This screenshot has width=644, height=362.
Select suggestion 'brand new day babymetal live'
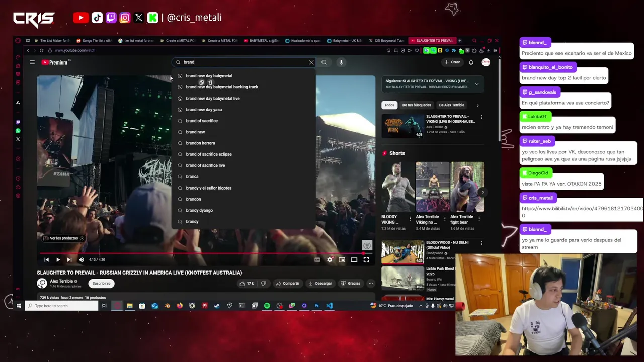pyautogui.click(x=244, y=99)
